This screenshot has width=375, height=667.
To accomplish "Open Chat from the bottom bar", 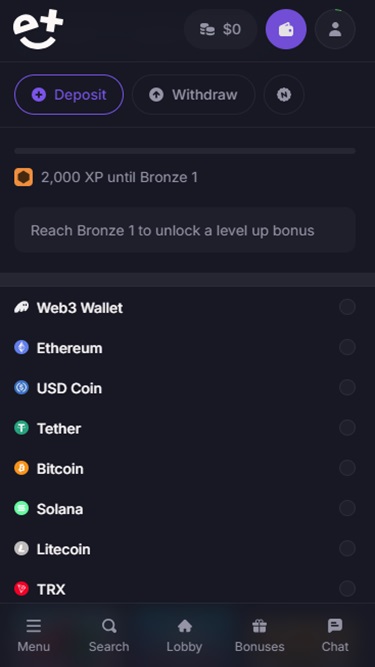I will [335, 636].
